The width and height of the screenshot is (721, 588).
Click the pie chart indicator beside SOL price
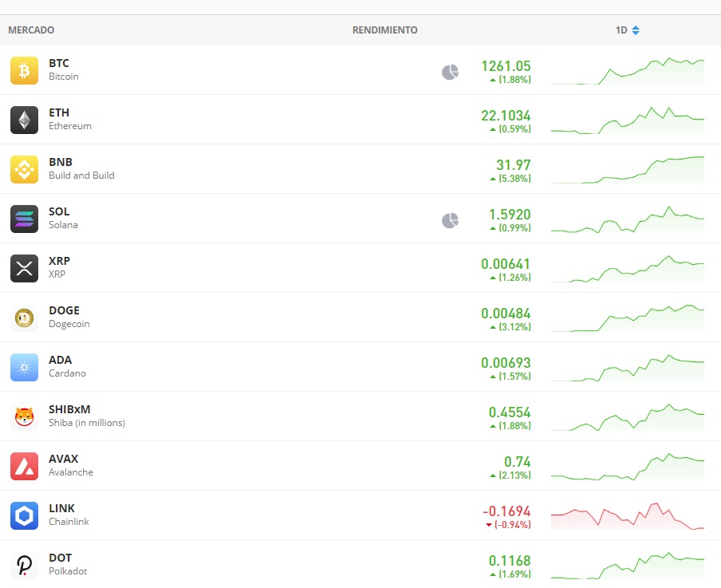point(450,219)
